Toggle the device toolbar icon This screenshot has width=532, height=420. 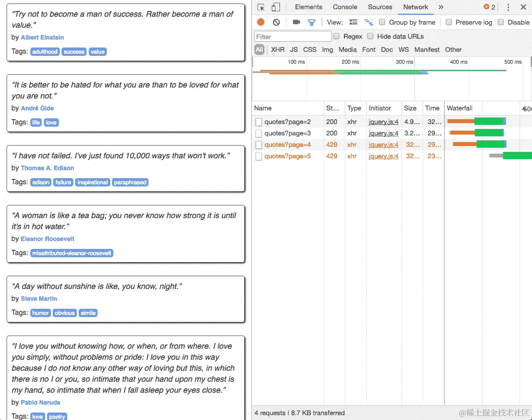275,7
